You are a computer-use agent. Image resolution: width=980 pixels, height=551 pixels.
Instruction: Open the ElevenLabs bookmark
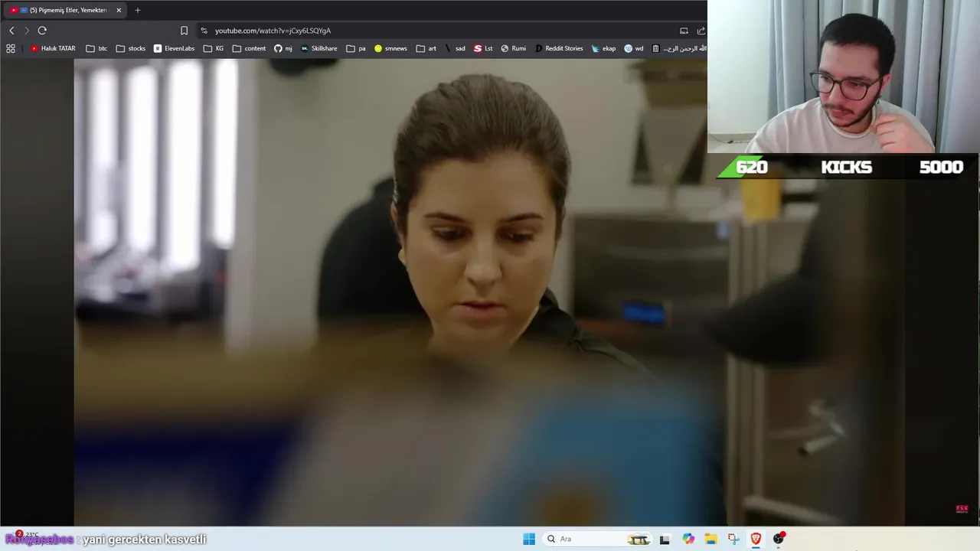click(174, 48)
